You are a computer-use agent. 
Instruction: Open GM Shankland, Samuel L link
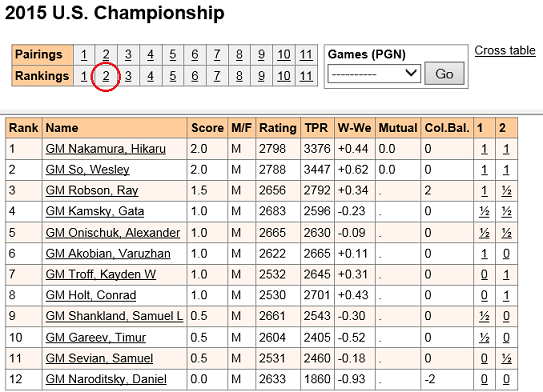[114, 316]
